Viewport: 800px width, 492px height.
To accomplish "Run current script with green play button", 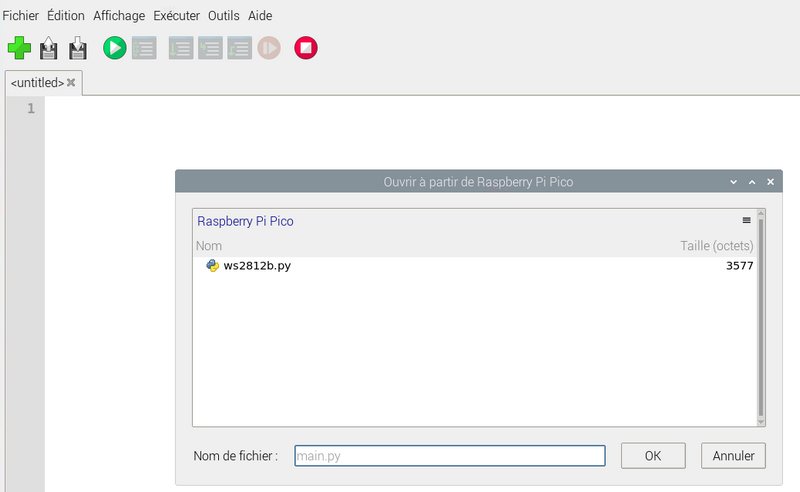I will pos(114,48).
